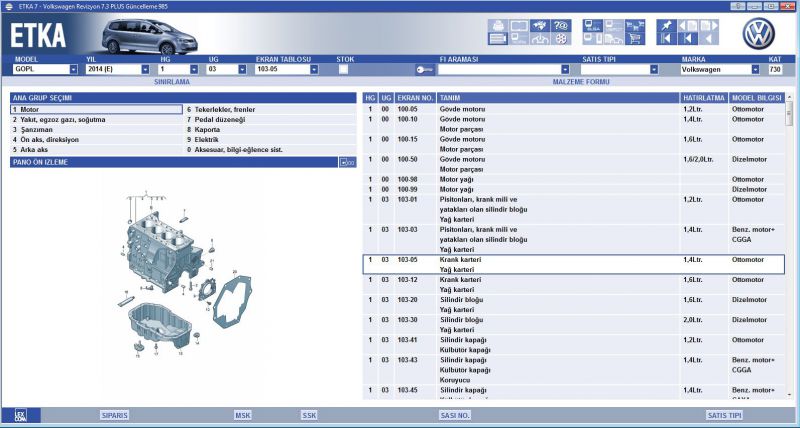Open the ELSA icon
This screenshot has height=428, width=800.
tap(593, 26)
